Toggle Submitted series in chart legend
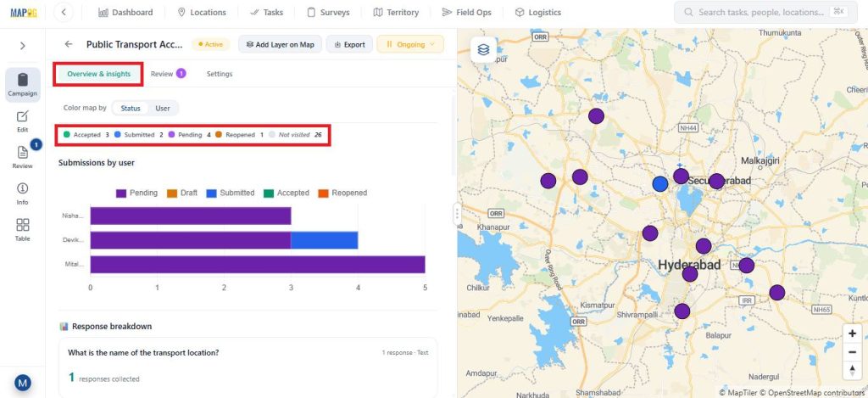868x398 pixels. pos(231,193)
